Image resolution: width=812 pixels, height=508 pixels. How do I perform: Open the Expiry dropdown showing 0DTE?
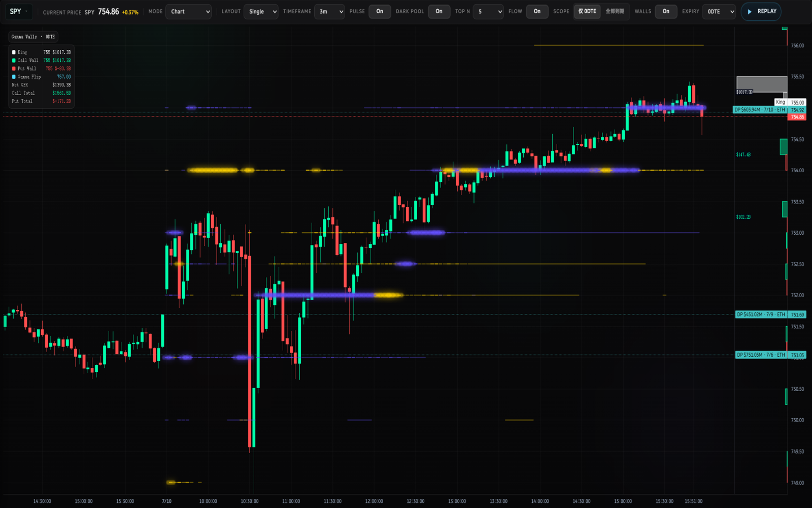[719, 11]
